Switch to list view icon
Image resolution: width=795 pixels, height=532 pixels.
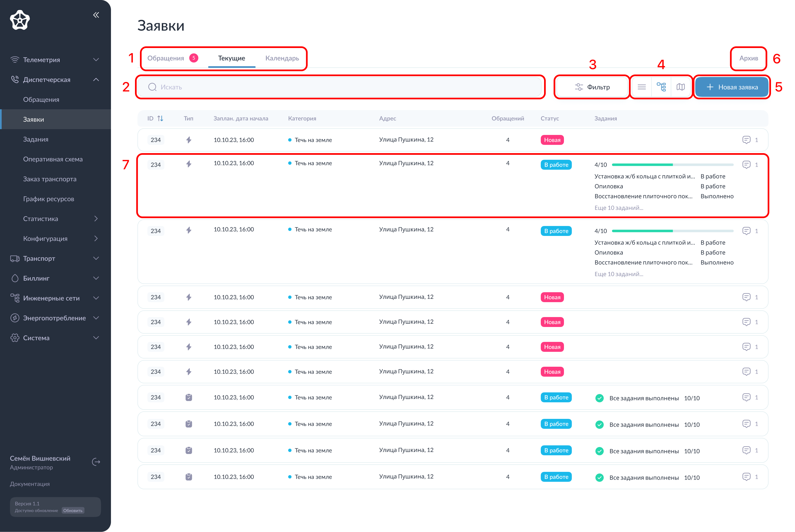pos(642,87)
